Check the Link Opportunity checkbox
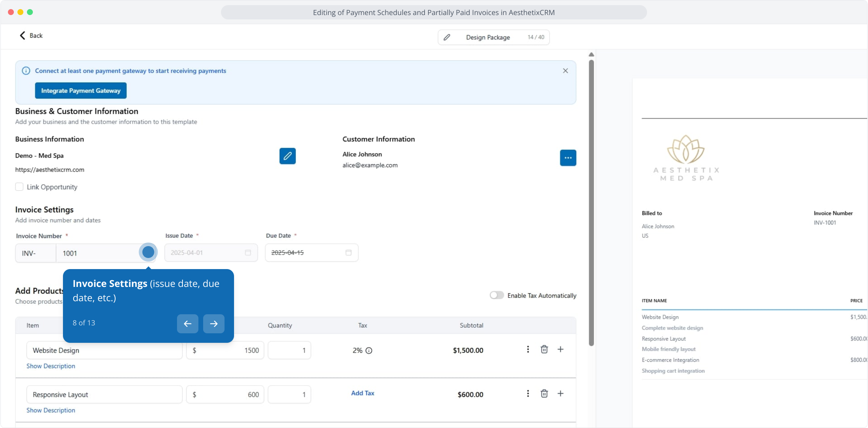 (19, 187)
